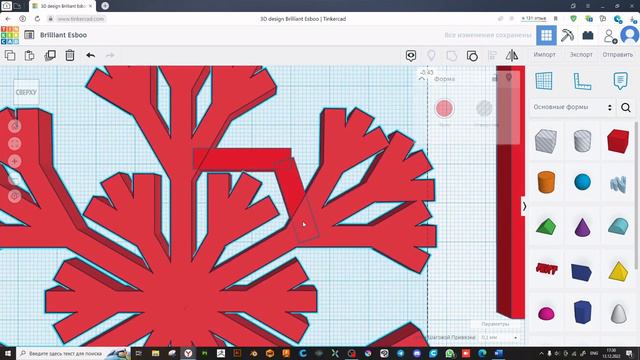The height and width of the screenshot is (360, 640).
Task: Collapse the shapes panel with the side chevron
Action: coord(524,207)
